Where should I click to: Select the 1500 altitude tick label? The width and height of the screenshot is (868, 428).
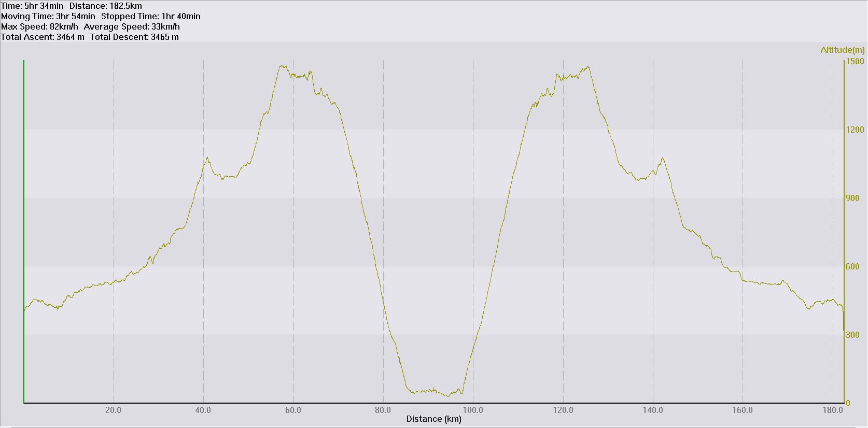coord(855,62)
